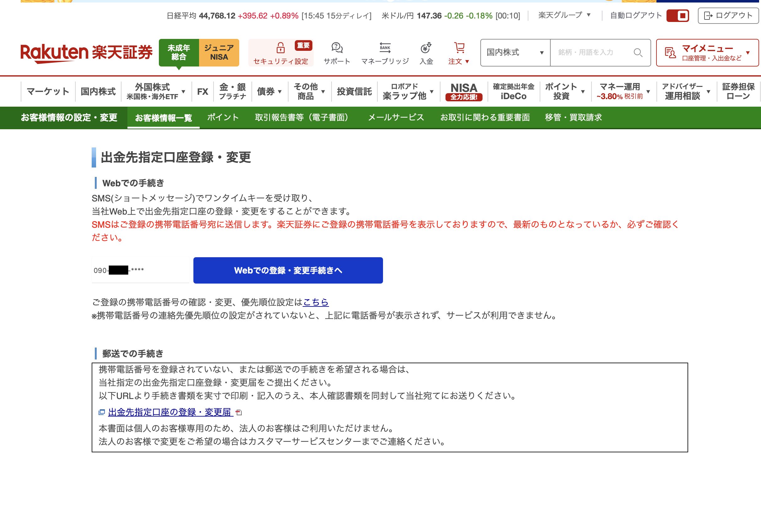Viewport: 761px width, 532px height.
Task: Click the こちら phone settings link
Action: [316, 302]
